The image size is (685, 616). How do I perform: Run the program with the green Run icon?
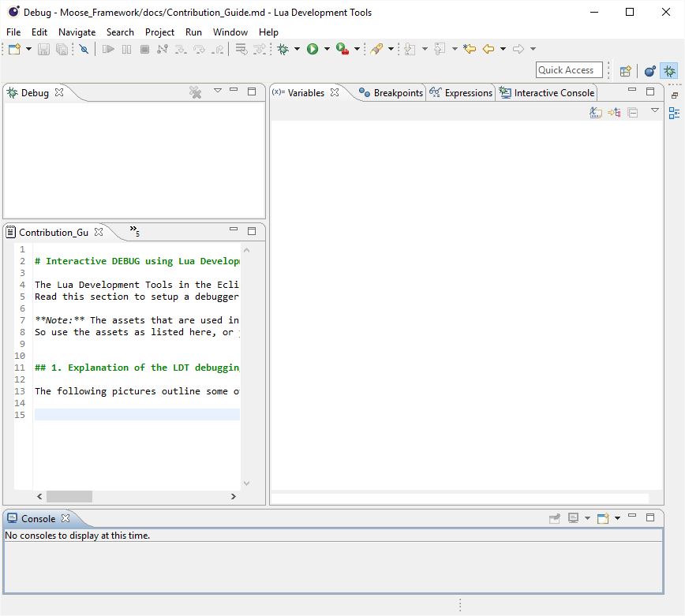coord(312,49)
